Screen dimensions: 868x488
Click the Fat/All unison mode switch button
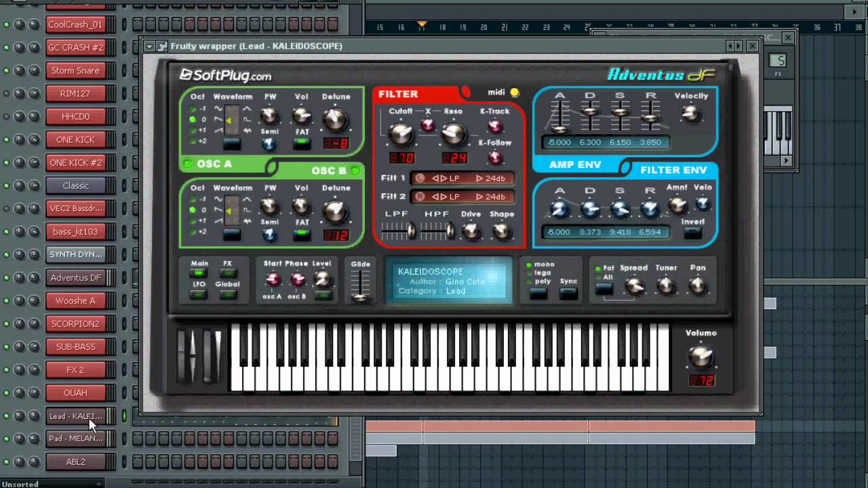click(604, 289)
